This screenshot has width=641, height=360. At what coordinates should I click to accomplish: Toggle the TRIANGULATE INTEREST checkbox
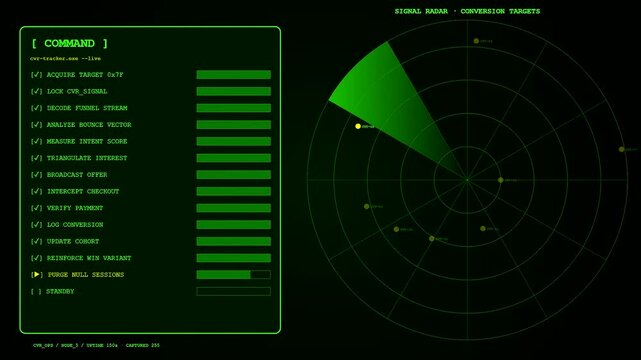36,158
